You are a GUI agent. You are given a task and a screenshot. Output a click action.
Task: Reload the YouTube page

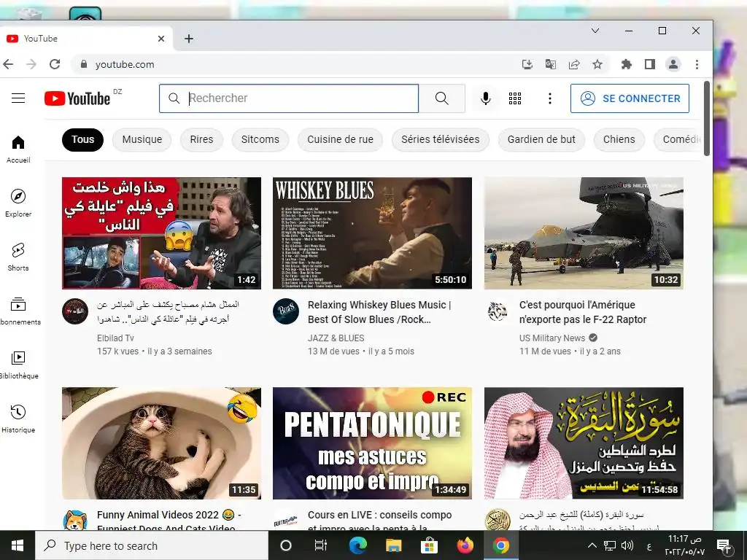(55, 64)
